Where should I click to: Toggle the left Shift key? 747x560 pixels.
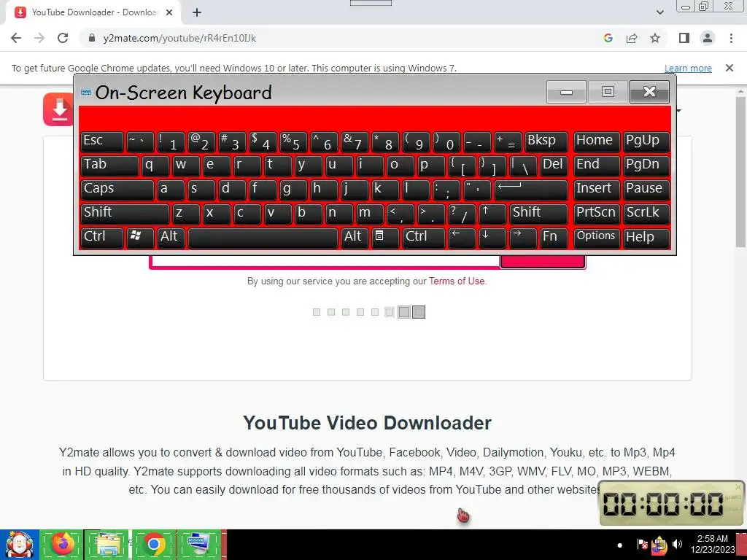point(125,213)
